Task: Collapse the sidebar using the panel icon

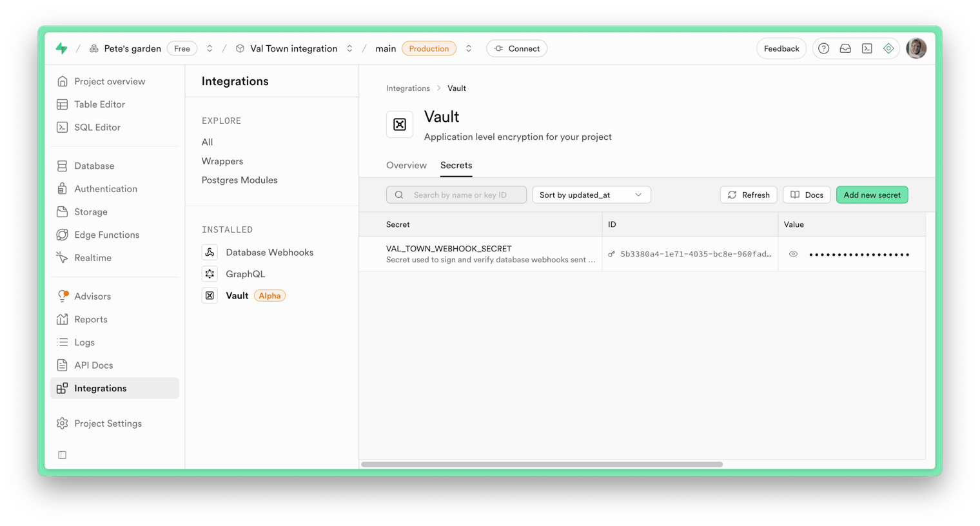Action: [x=63, y=455]
